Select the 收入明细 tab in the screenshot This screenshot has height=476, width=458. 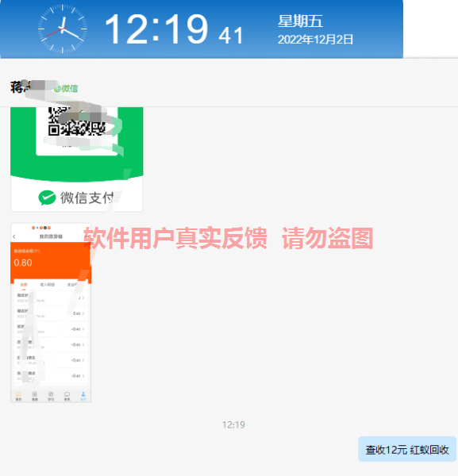click(48, 285)
